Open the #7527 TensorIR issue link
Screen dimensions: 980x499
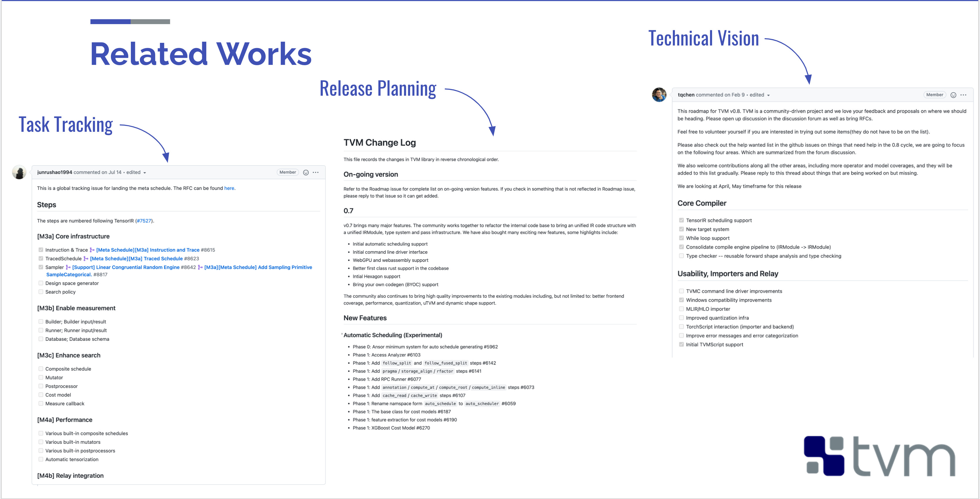click(144, 221)
